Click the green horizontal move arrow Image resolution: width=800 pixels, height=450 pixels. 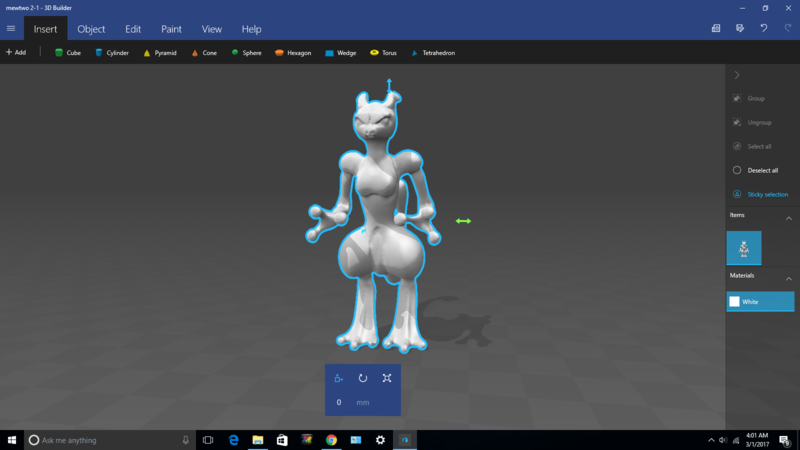click(463, 221)
